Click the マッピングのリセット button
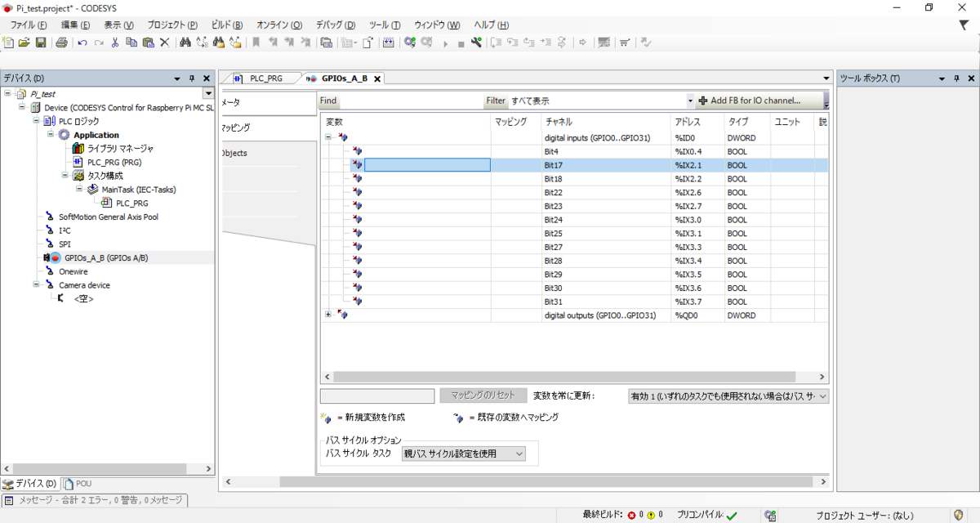The image size is (980, 523). 483,396
